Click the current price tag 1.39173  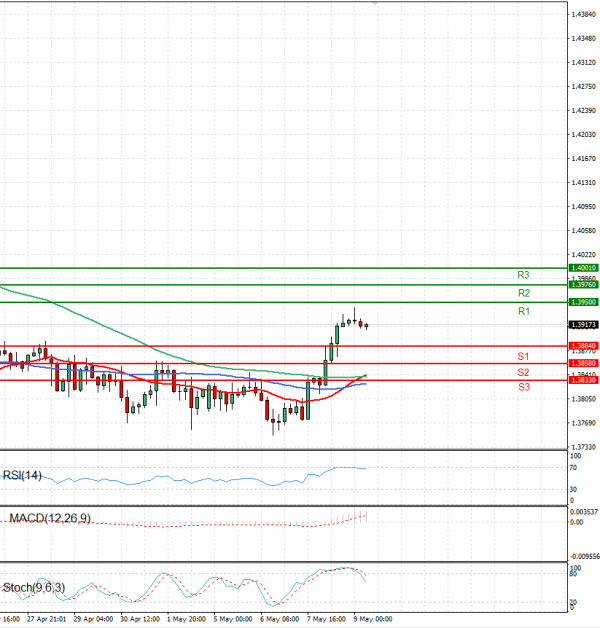point(583,325)
